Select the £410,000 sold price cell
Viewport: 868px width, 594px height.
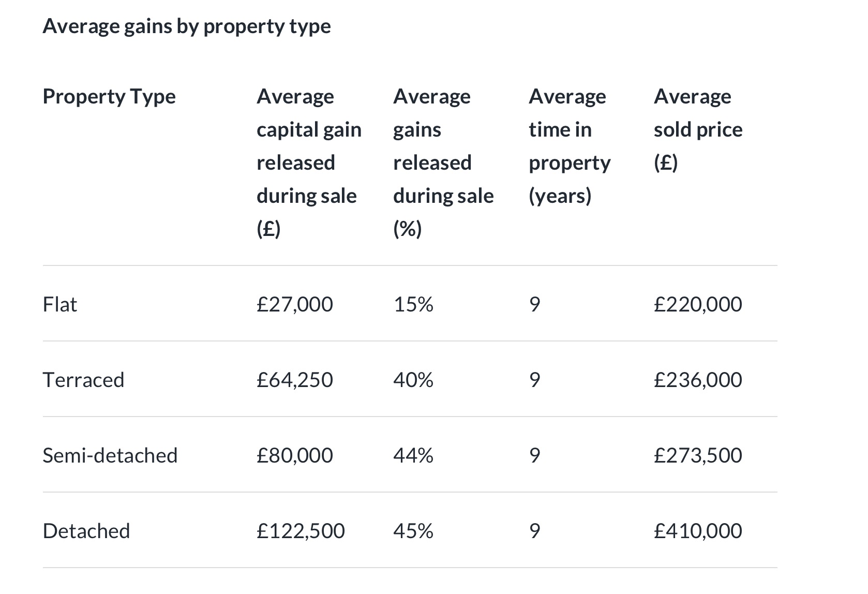[698, 531]
